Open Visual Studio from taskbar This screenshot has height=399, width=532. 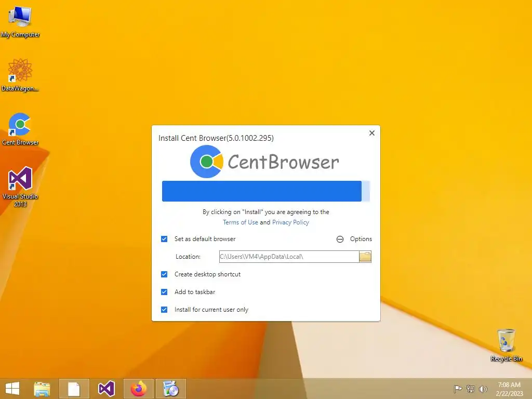click(106, 389)
